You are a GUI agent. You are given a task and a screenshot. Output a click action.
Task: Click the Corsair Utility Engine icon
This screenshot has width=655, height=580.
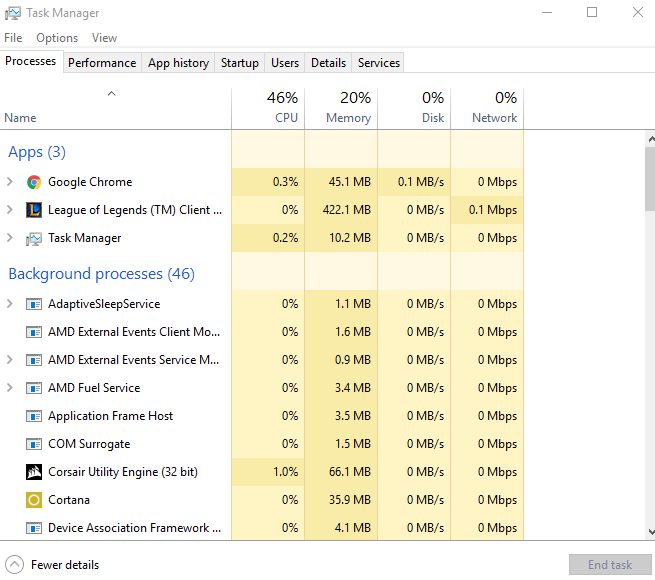(34, 472)
